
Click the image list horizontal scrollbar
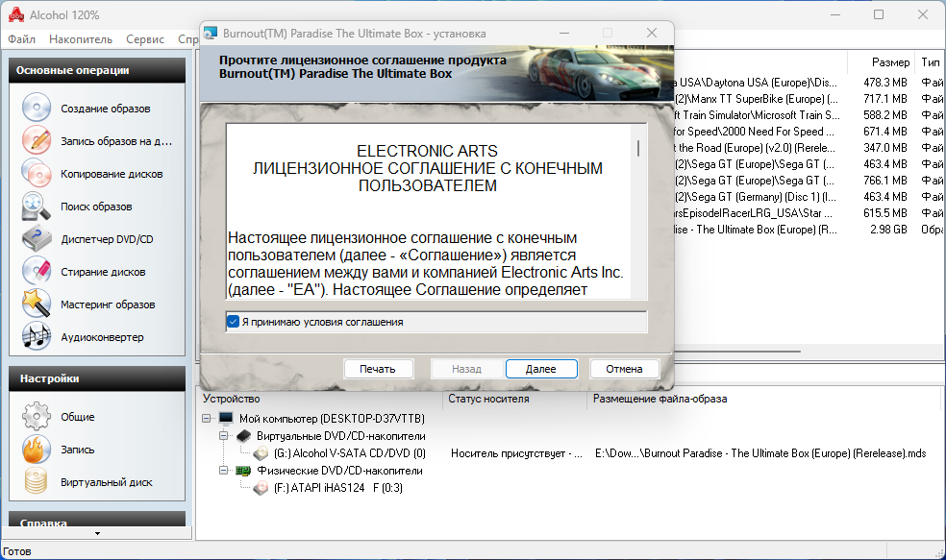737,351
